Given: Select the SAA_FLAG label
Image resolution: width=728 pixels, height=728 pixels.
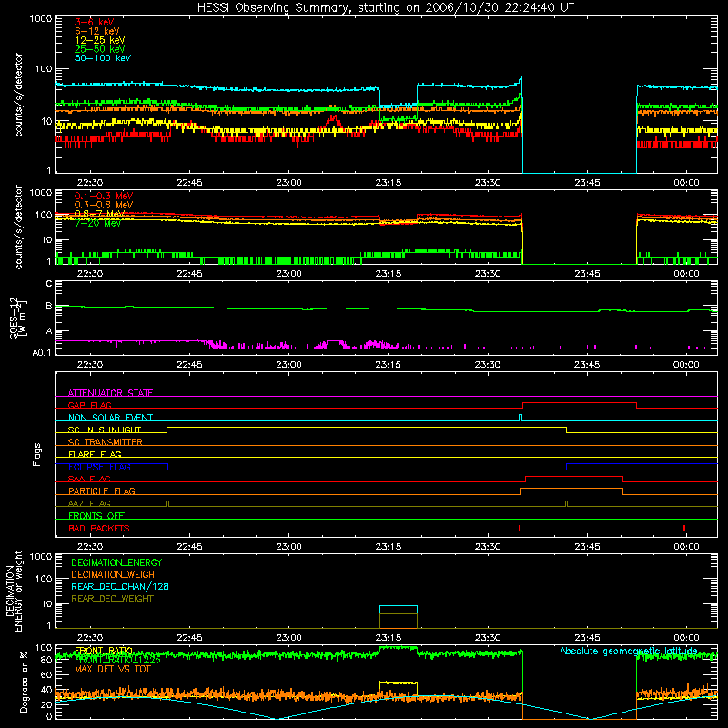Looking at the screenshot, I should (89, 479).
